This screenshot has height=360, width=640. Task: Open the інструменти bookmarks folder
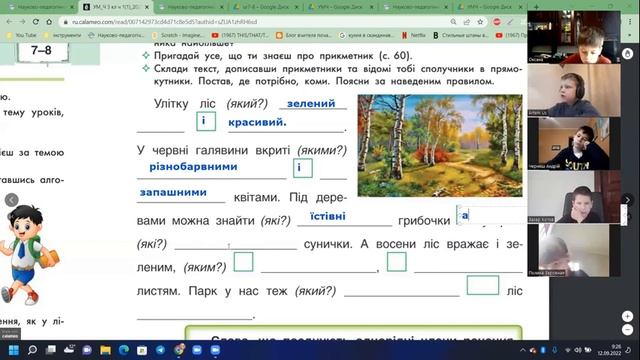point(62,36)
